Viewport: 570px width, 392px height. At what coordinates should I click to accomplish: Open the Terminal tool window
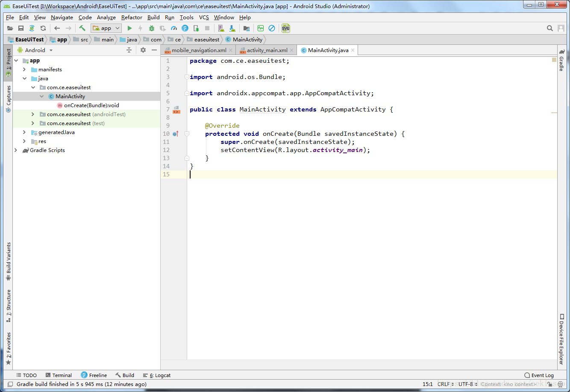pos(59,375)
